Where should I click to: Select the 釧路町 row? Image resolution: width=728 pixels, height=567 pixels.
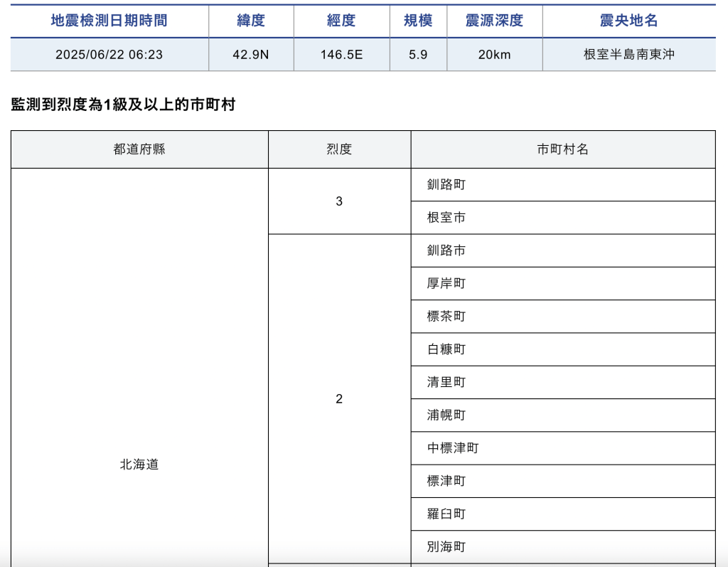[x=563, y=185]
